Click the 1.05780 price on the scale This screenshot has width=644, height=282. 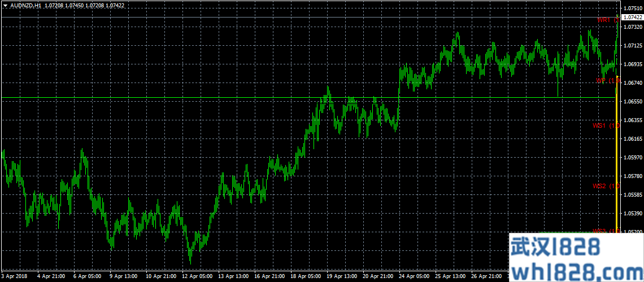pos(632,176)
